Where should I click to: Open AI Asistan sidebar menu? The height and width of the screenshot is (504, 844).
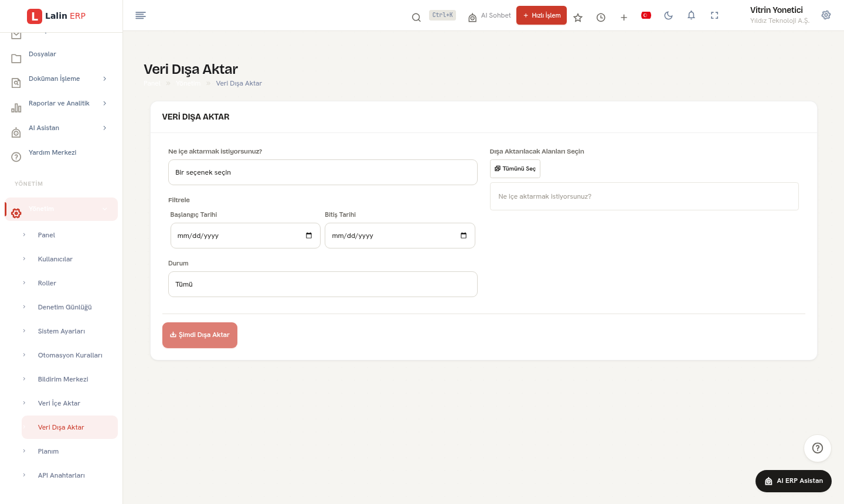tap(44, 128)
